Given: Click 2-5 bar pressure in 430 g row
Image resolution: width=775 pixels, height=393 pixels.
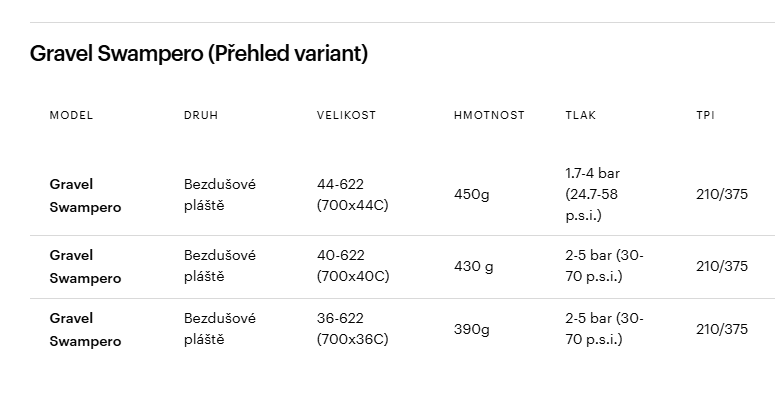Looking at the screenshot, I should (604, 266).
